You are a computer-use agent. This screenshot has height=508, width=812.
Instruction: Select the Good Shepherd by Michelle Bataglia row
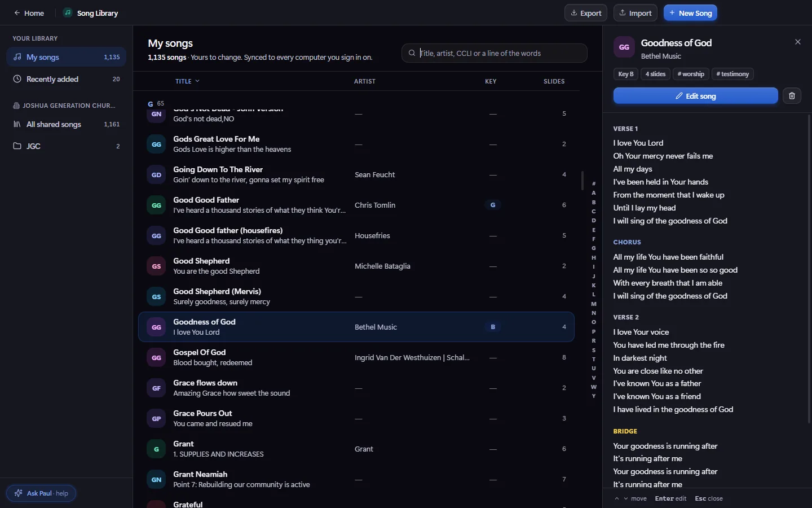[x=356, y=266]
